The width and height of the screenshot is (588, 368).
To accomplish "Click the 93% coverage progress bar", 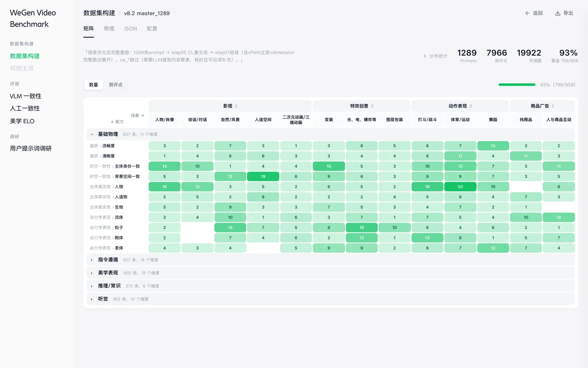I will (517, 85).
